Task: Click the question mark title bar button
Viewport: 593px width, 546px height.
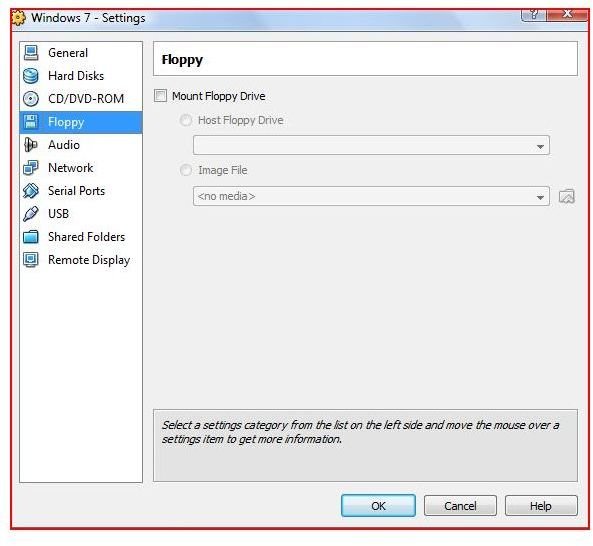Action: pos(533,15)
